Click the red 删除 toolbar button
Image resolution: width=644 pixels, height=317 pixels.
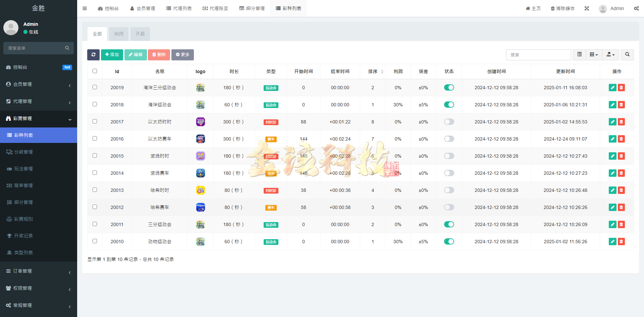(159, 55)
